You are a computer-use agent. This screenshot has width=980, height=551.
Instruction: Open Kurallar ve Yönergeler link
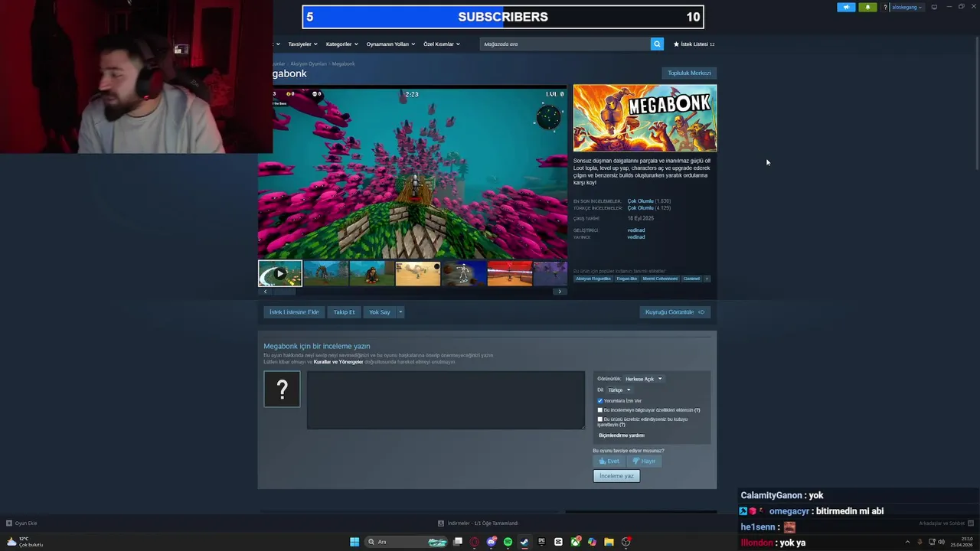pos(338,361)
